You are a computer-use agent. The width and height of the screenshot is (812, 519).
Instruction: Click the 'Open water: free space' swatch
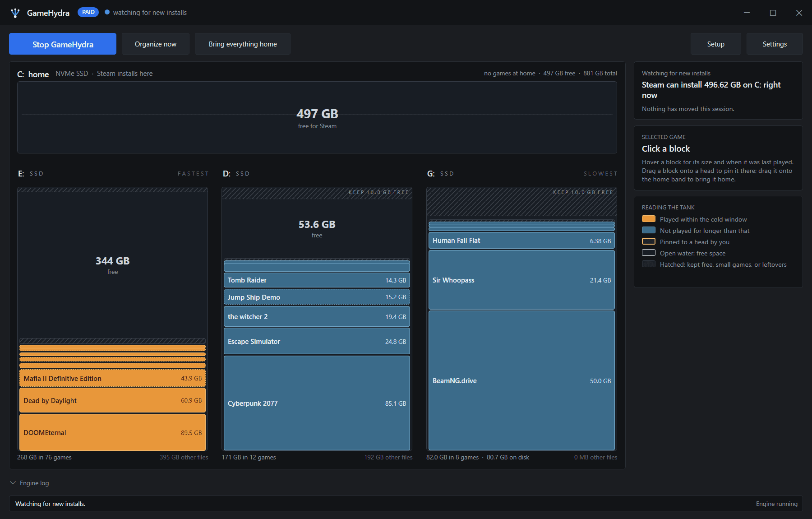coord(649,253)
